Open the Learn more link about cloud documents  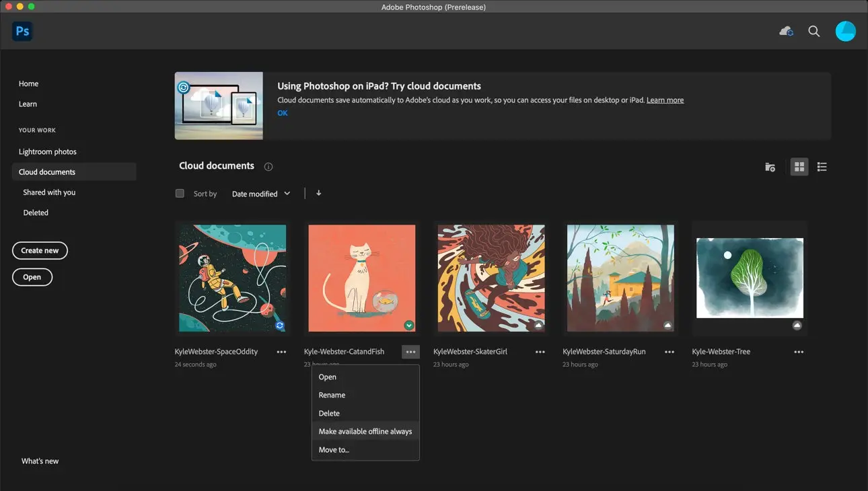[665, 100]
